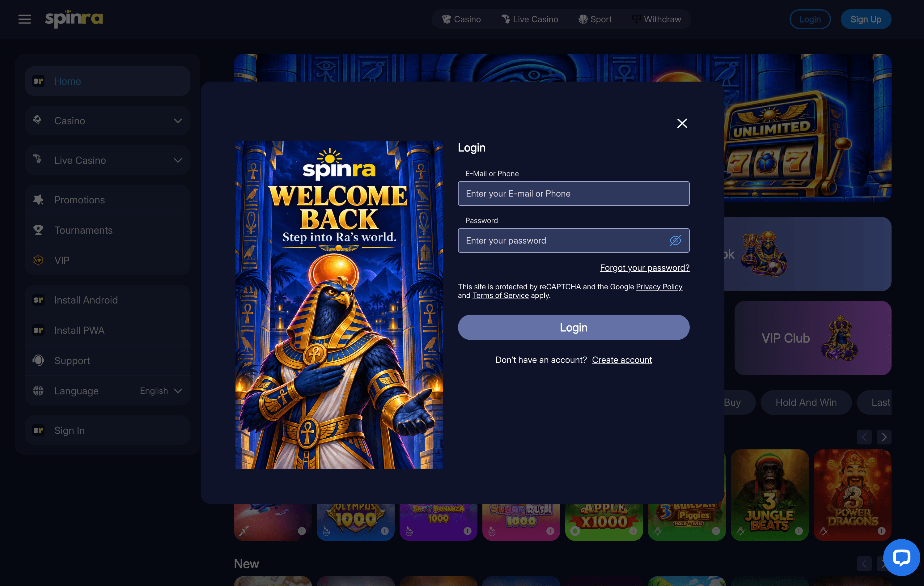Image resolution: width=924 pixels, height=586 pixels.
Task: Open the live chat bubble
Action: pos(901,557)
